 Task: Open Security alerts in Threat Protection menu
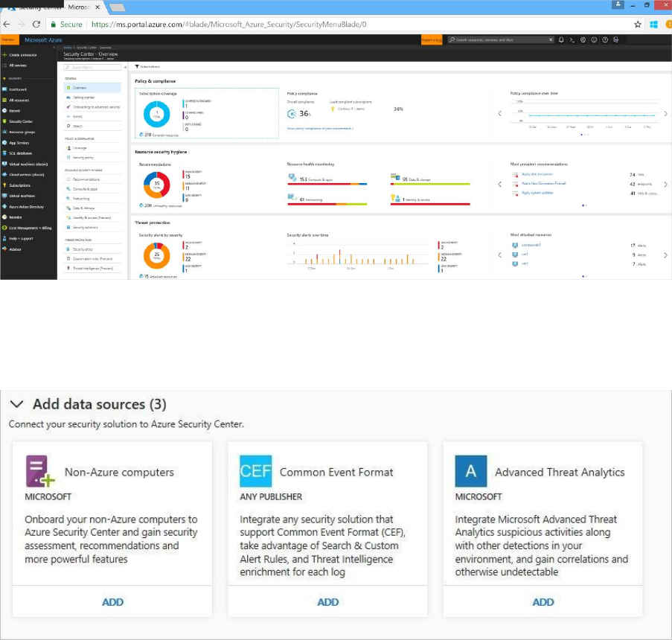[x=92, y=249]
